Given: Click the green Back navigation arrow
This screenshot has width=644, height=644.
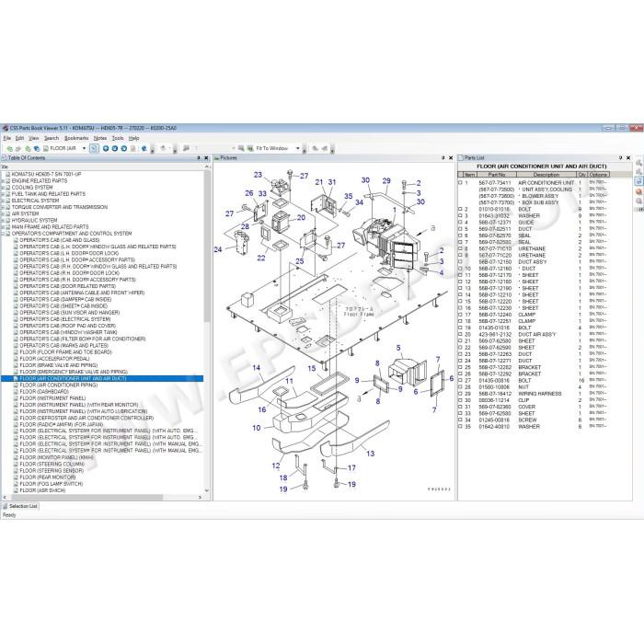Looking at the screenshot, I should (x=9, y=149).
